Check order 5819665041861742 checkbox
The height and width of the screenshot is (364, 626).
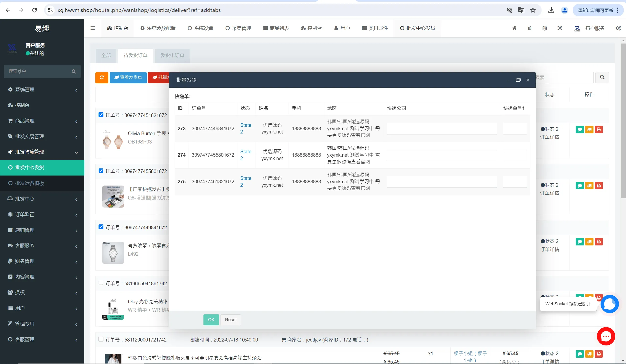pyautogui.click(x=101, y=283)
